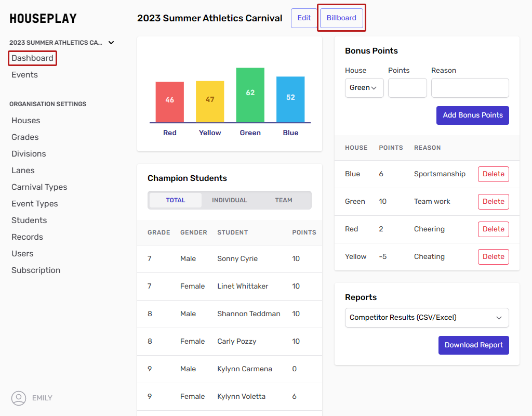Delete the Yellow Cheating bonus entry
This screenshot has width=532, height=416.
(493, 257)
